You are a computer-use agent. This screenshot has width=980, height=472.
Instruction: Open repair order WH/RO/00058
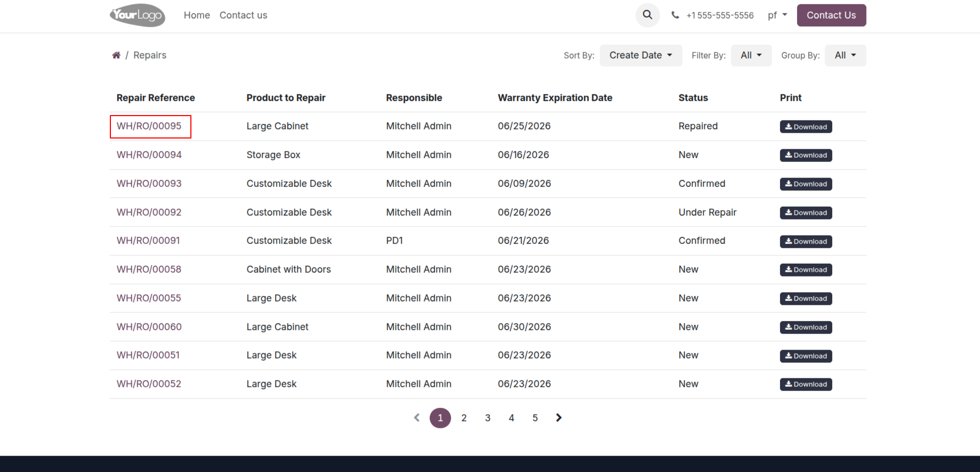pyautogui.click(x=149, y=270)
